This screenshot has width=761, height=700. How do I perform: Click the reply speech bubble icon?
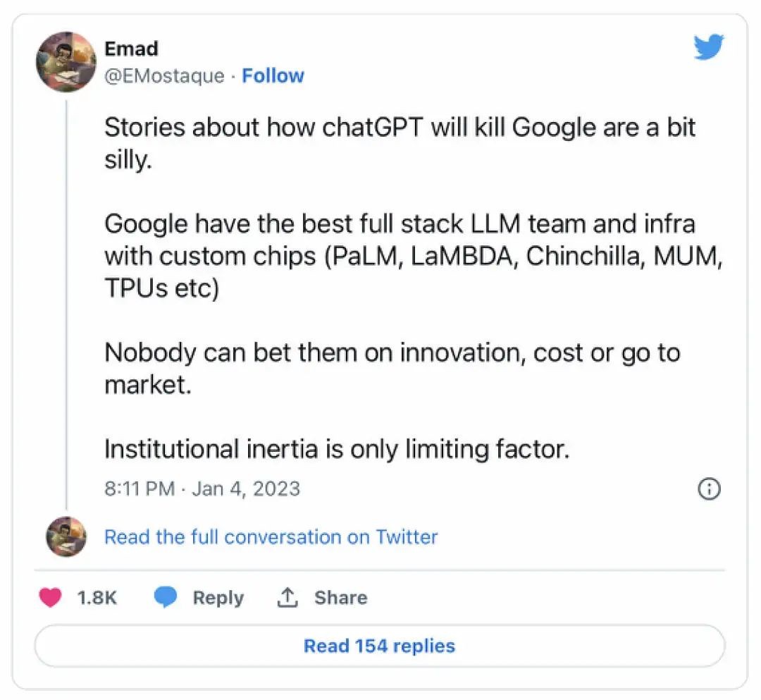click(x=165, y=598)
